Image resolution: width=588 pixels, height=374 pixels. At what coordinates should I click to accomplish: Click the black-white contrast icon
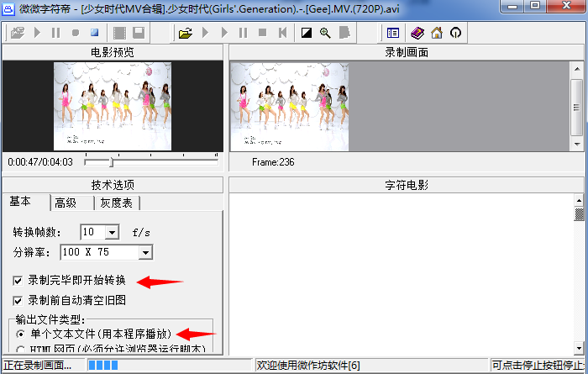(307, 33)
